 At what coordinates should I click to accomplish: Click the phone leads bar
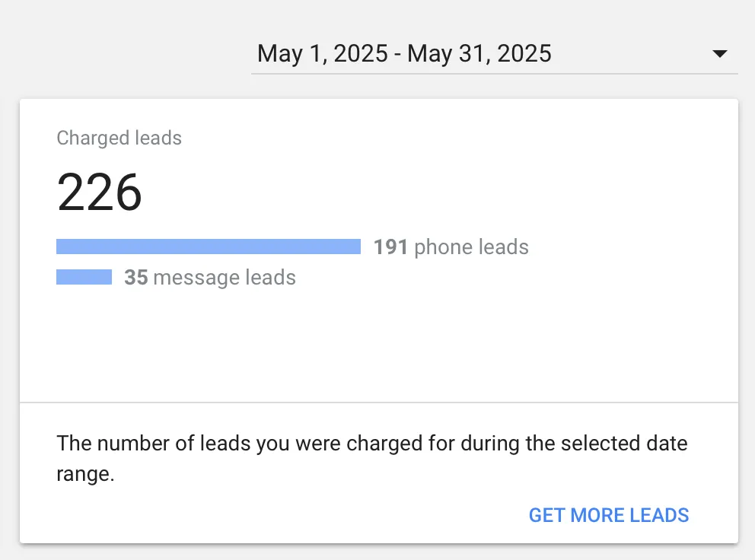(209, 246)
